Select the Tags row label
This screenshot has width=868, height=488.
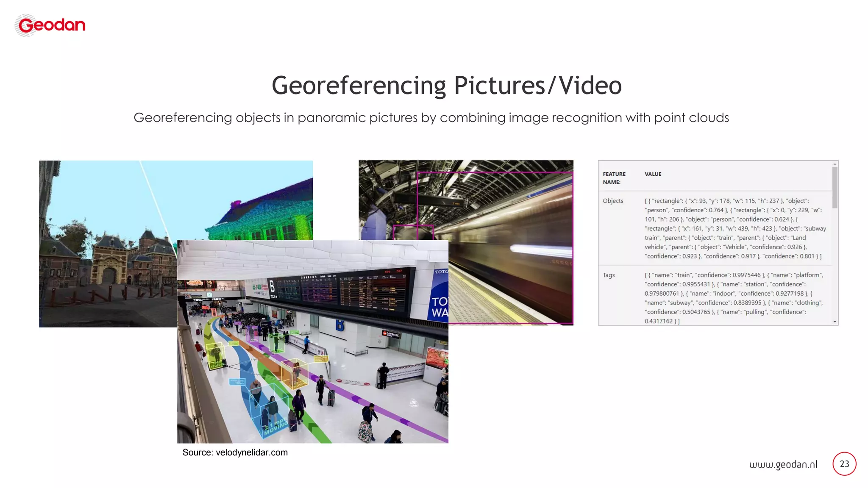click(609, 275)
